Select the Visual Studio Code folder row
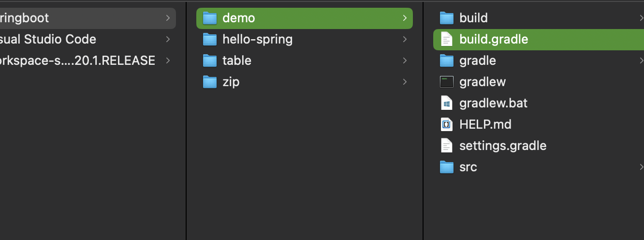 (87, 39)
